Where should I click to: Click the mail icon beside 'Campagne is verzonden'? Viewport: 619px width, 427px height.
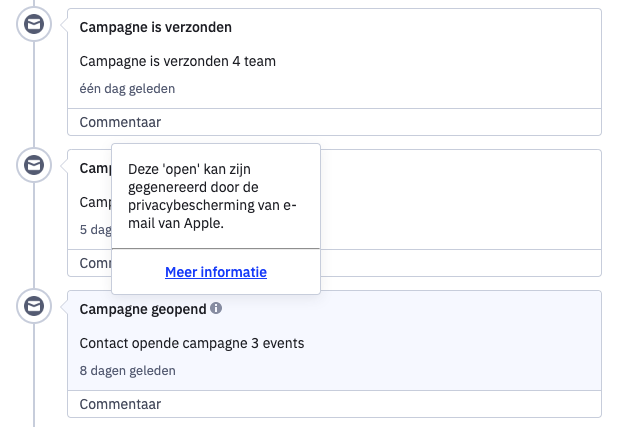point(34,24)
